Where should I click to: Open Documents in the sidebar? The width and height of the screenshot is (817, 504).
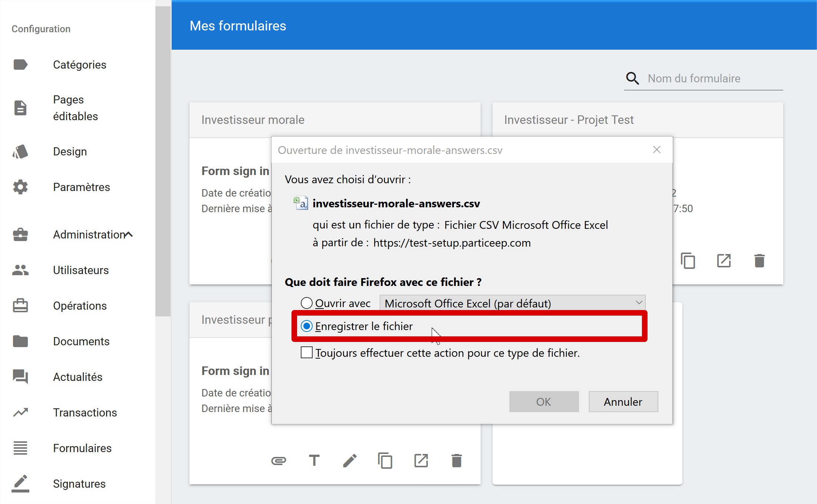81,341
